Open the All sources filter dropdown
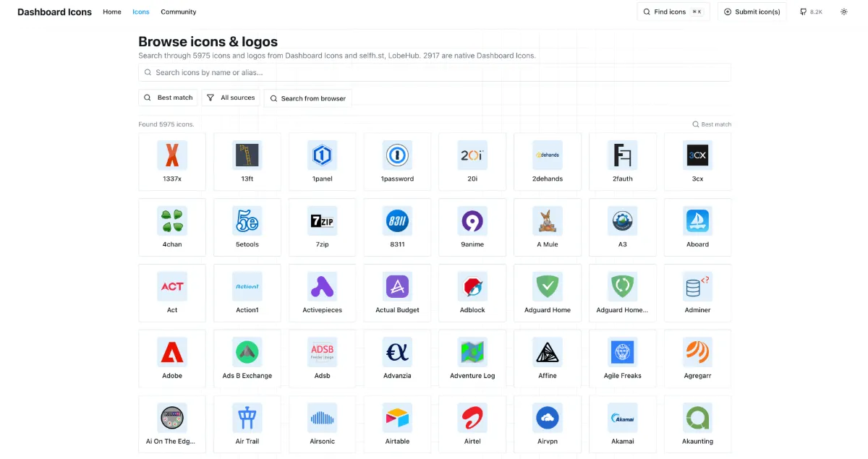This screenshot has height=459, width=868. [231, 98]
